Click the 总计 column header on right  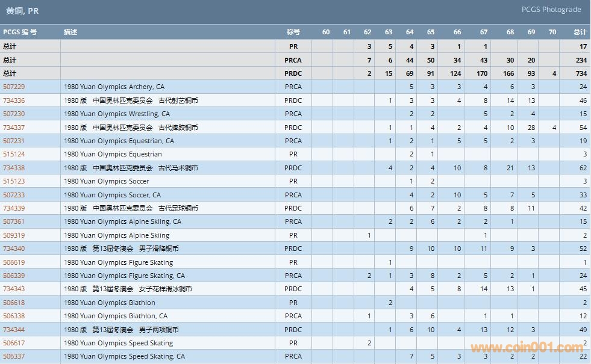pos(580,32)
